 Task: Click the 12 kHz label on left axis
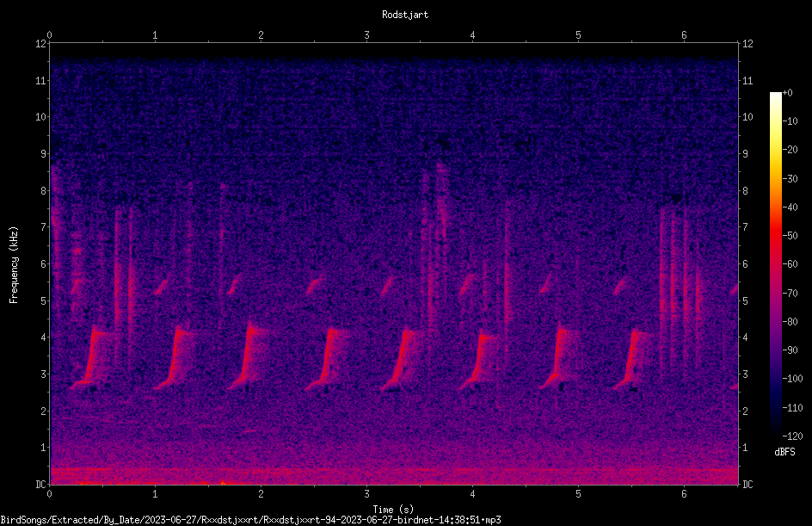(x=41, y=44)
